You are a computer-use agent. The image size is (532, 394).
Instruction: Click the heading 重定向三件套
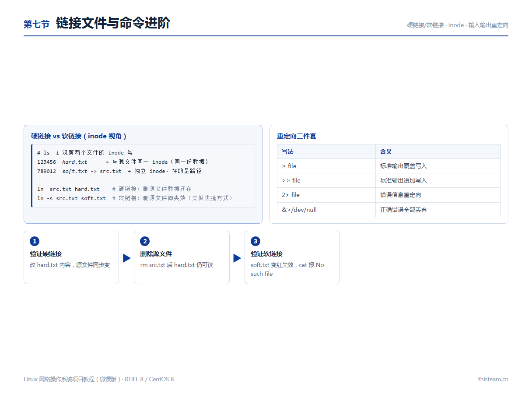[297, 136]
